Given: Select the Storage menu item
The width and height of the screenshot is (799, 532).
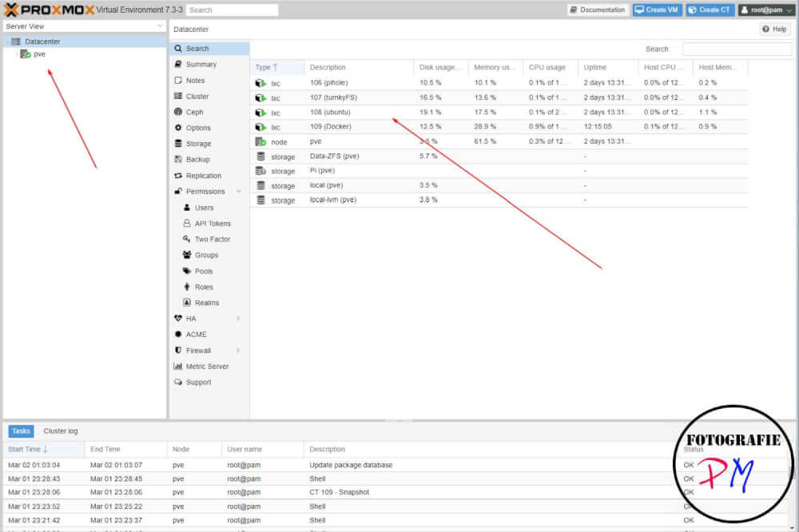Looking at the screenshot, I should click(x=209, y=144).
